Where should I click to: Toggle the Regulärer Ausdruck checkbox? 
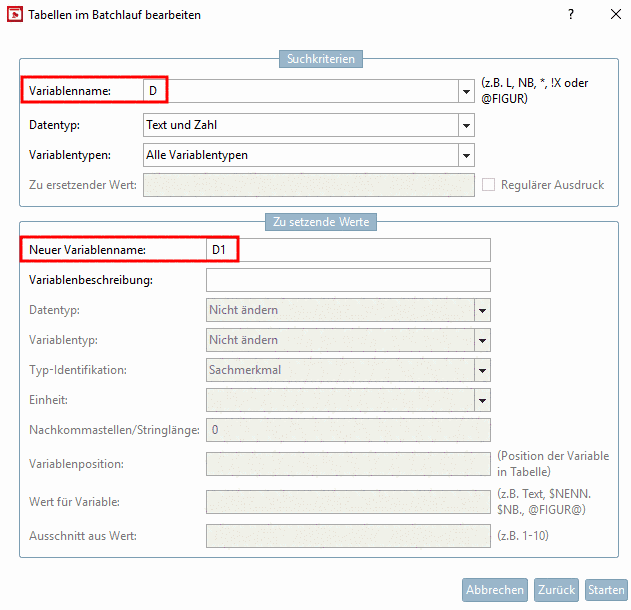(x=489, y=185)
